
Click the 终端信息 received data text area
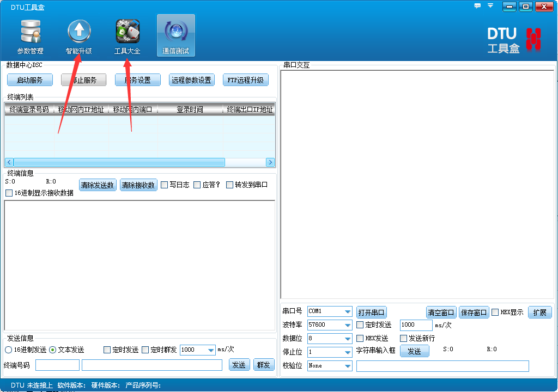click(139, 265)
